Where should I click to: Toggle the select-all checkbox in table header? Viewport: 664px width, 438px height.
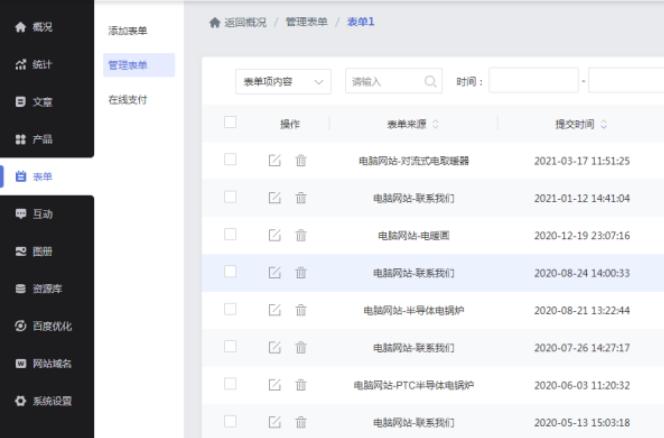pyautogui.click(x=231, y=123)
